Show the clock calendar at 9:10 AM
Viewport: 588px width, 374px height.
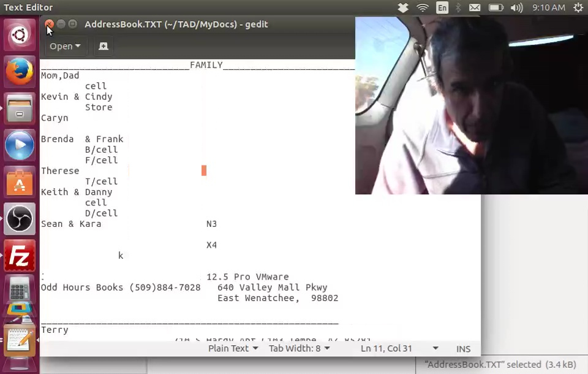[549, 7]
